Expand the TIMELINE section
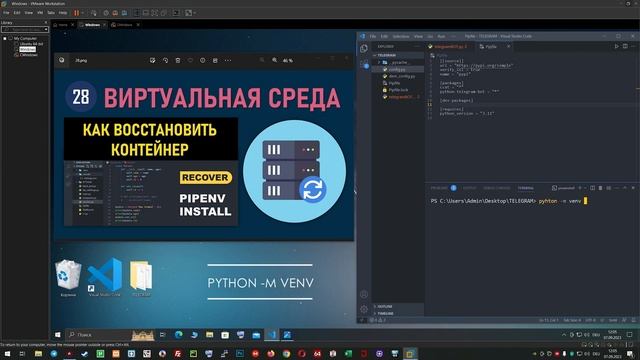 point(398,313)
